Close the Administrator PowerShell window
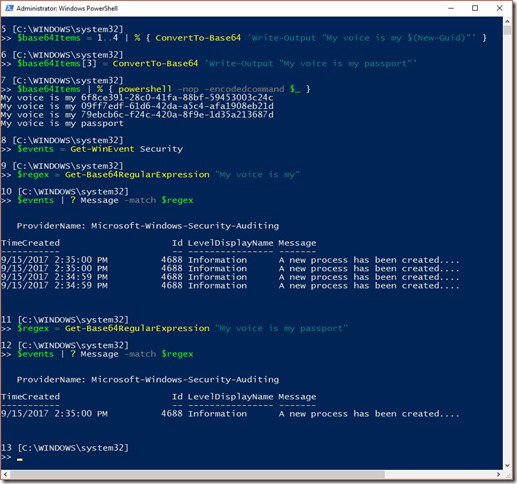517x484 pixels. click(499, 8)
